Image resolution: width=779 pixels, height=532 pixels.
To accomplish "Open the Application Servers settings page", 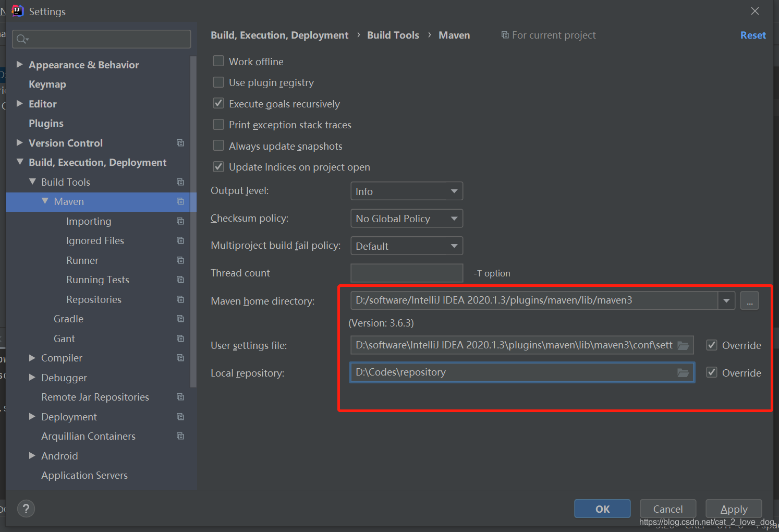I will coord(84,475).
